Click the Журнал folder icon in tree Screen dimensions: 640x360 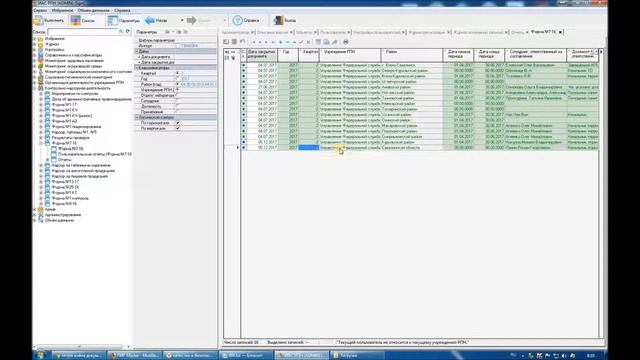(41, 44)
